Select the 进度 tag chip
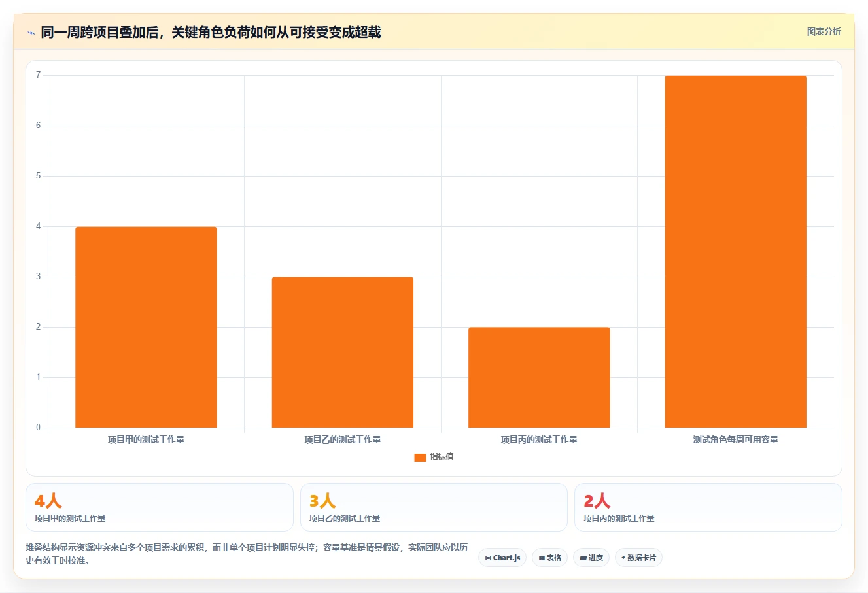This screenshot has height=593, width=868. tap(591, 558)
